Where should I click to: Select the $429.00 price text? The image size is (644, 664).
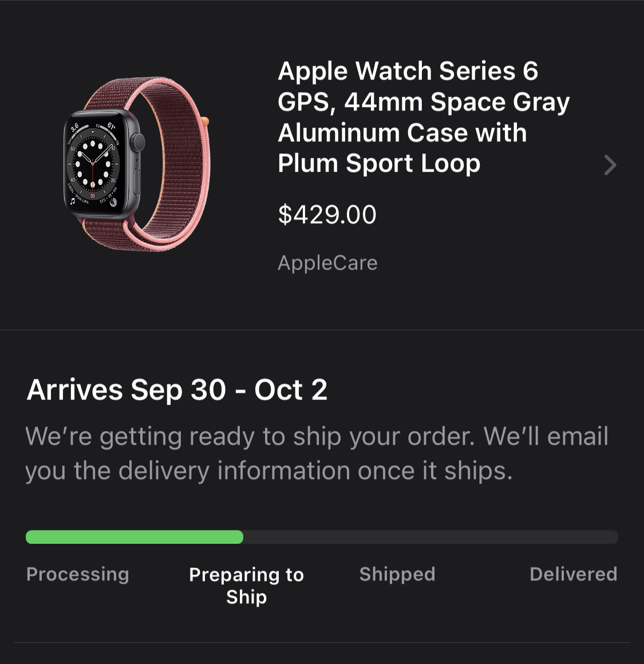[x=327, y=214]
